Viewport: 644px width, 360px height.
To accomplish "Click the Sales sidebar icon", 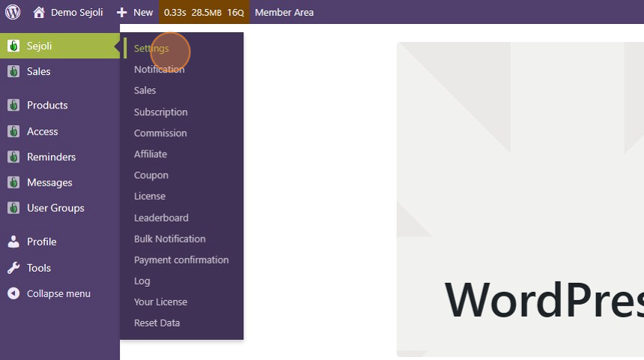I will (x=13, y=71).
